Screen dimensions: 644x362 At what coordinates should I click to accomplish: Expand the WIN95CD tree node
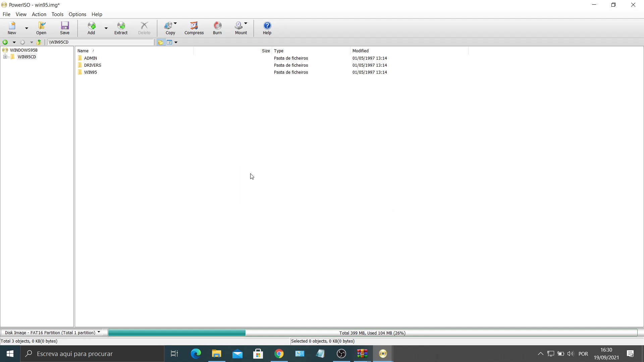(x=5, y=57)
